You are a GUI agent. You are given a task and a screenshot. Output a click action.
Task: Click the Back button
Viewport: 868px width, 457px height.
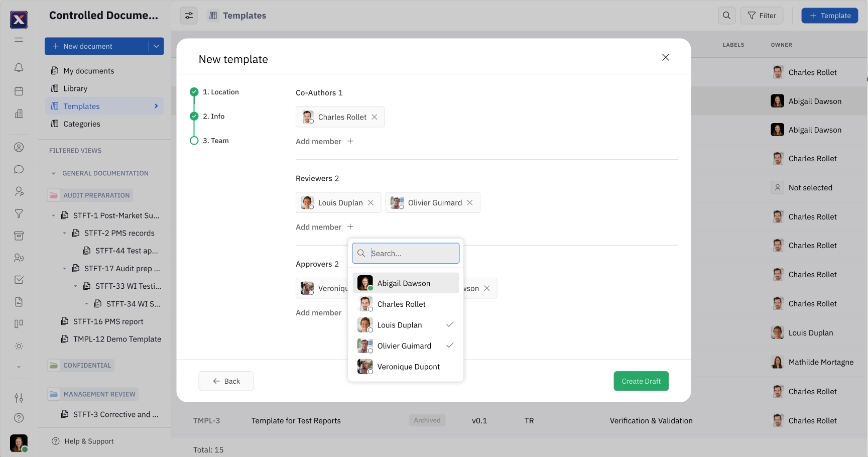[226, 381]
